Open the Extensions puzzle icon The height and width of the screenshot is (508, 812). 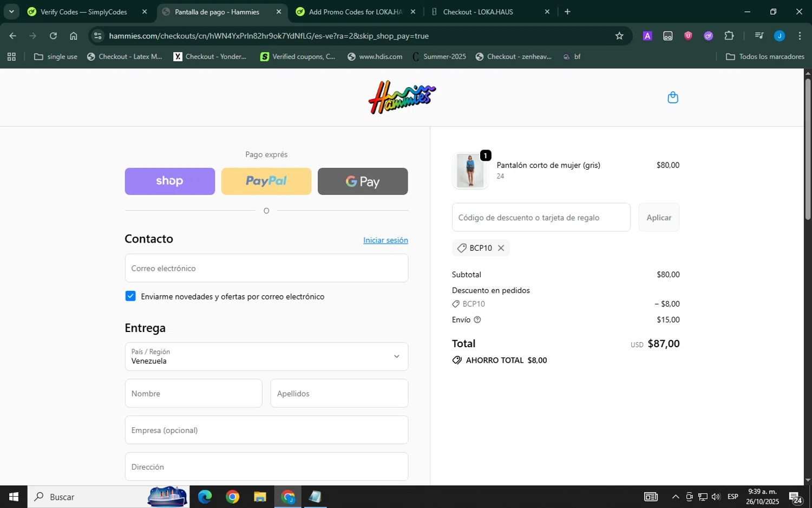coord(729,36)
